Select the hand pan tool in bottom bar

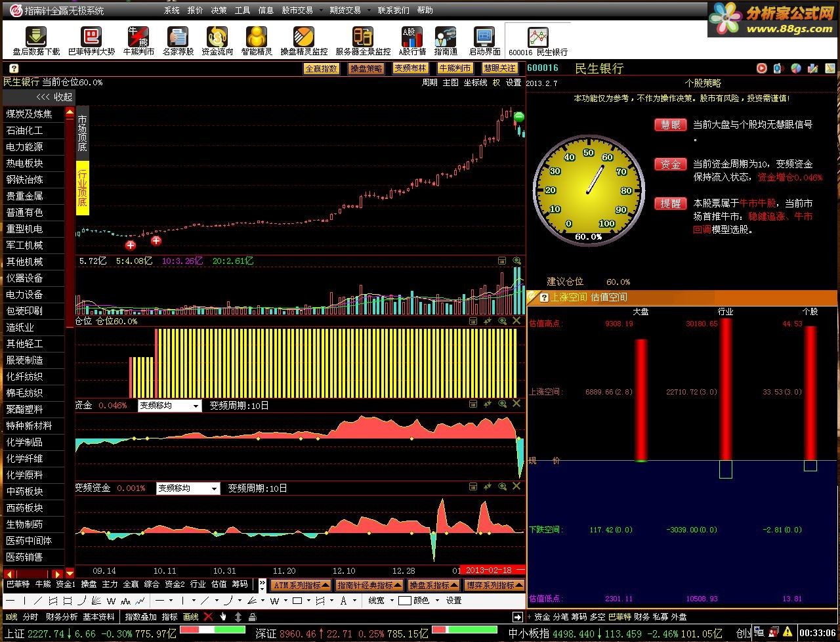[223, 616]
